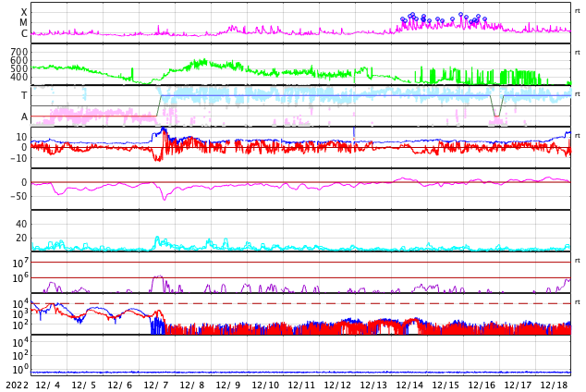Viewport: 586px width, 392px height.
Task: Select the 700 tick label
Action: coord(19,52)
